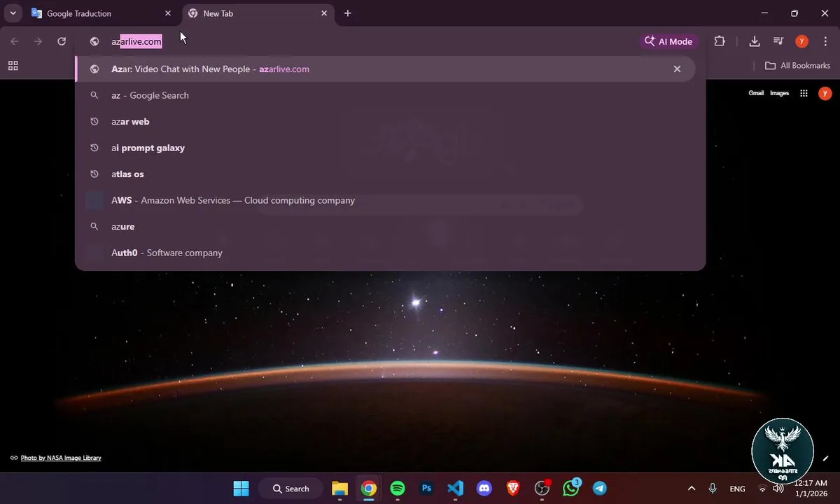
Task: Open Brave browser from the taskbar
Action: point(513,489)
